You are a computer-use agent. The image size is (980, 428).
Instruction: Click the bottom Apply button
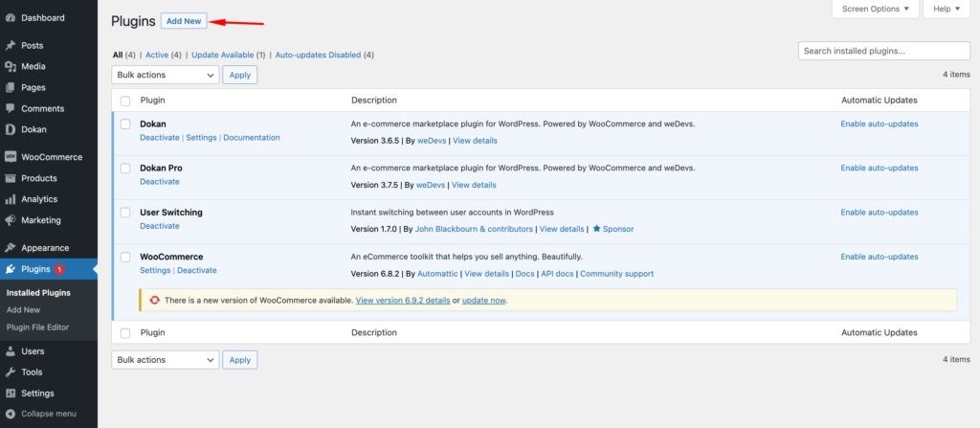(240, 360)
